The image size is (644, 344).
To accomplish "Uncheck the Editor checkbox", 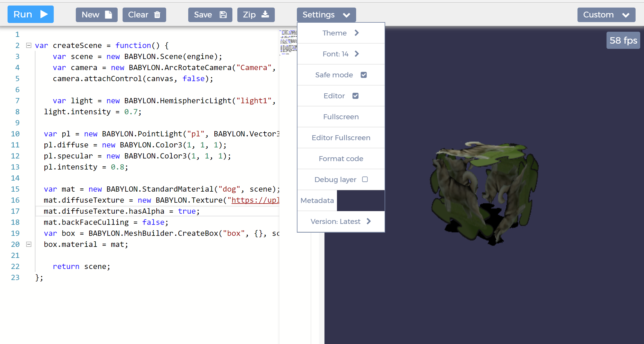I will tap(355, 96).
